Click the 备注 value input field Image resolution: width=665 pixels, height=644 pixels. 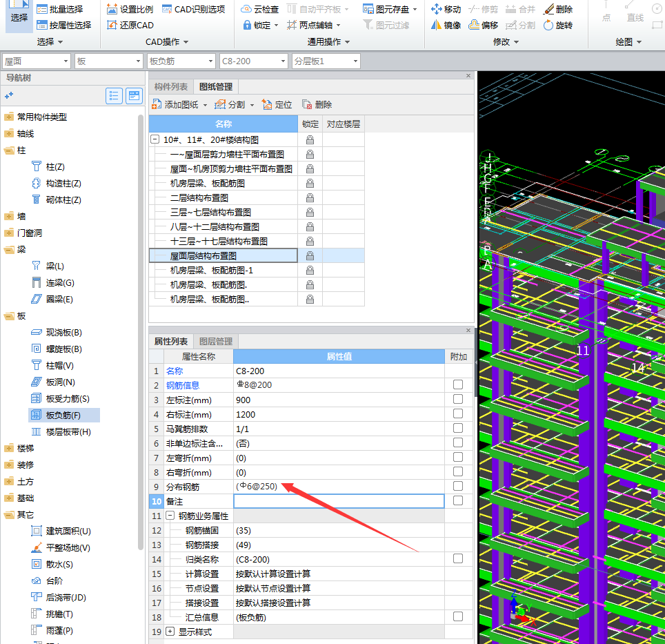pos(339,501)
